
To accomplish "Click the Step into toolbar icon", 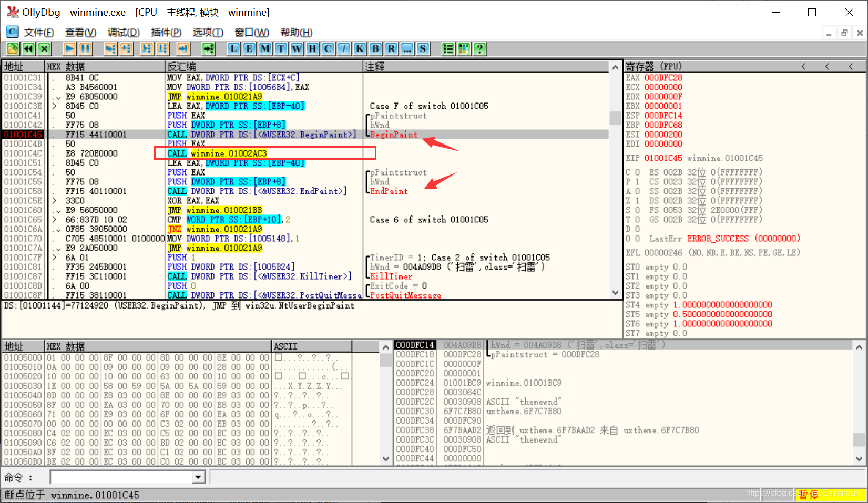I will pyautogui.click(x=110, y=49).
